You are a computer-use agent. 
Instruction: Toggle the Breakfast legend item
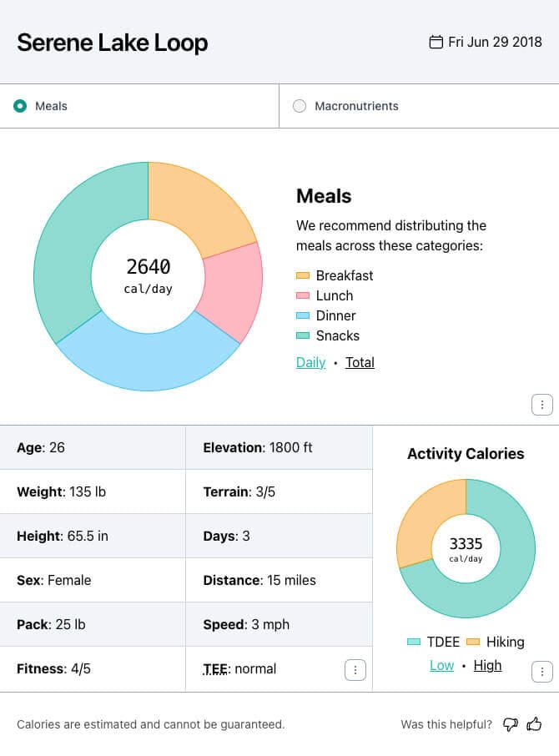pos(335,275)
